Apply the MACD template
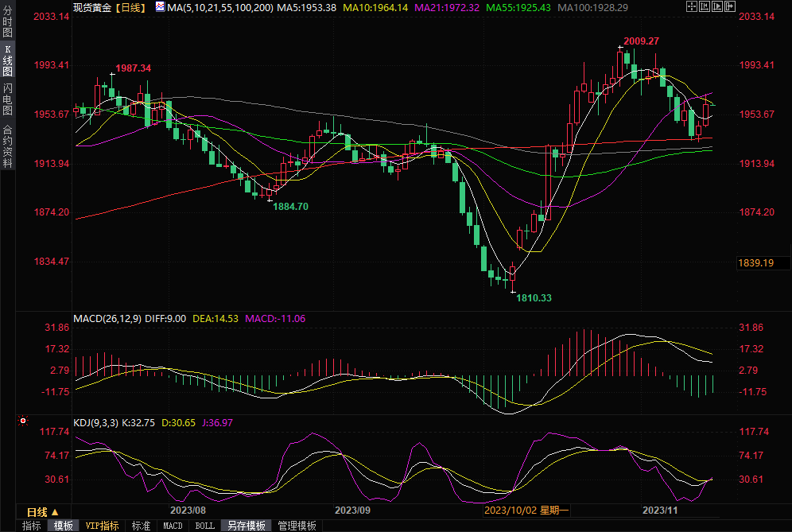 click(x=173, y=526)
